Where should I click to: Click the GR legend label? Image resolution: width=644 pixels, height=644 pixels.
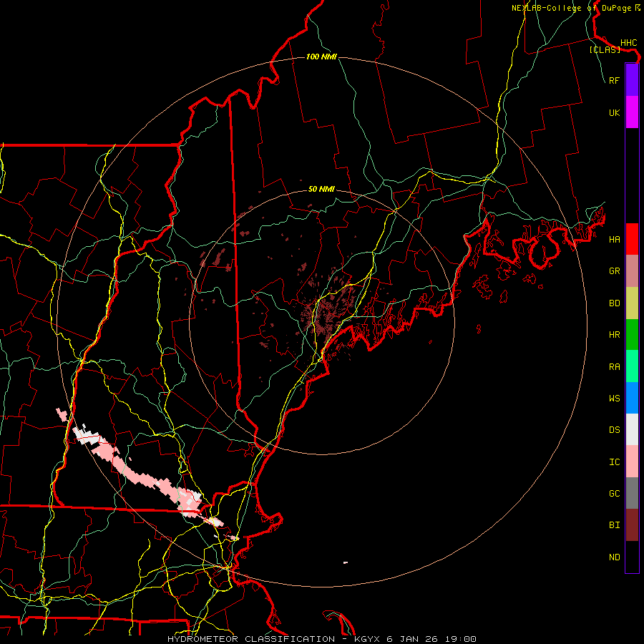(x=614, y=271)
